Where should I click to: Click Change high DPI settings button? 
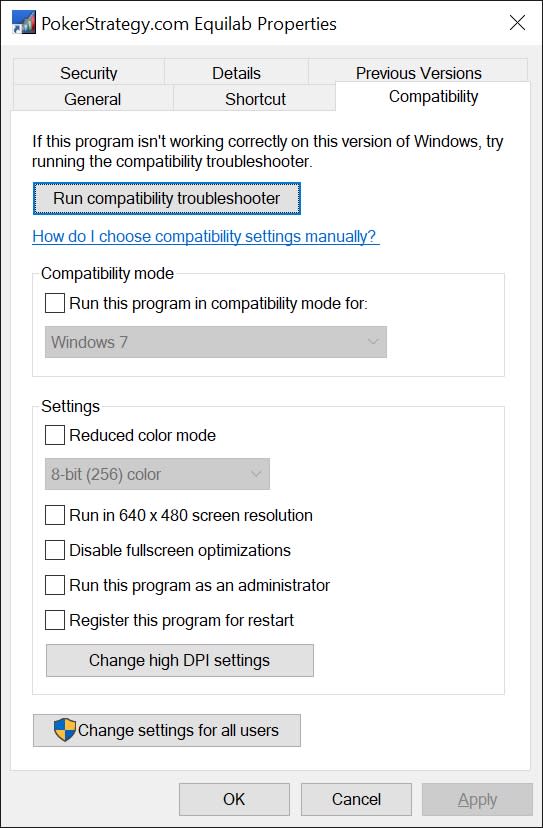click(180, 660)
